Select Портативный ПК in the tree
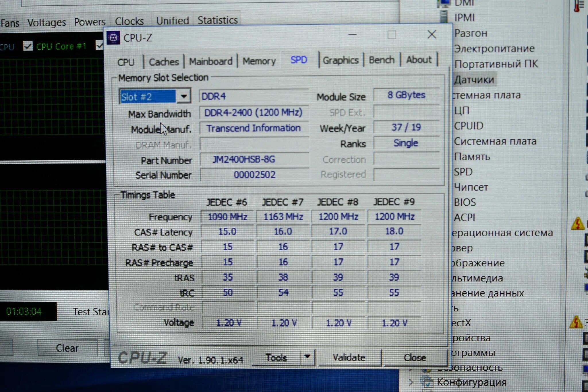 coord(496,64)
